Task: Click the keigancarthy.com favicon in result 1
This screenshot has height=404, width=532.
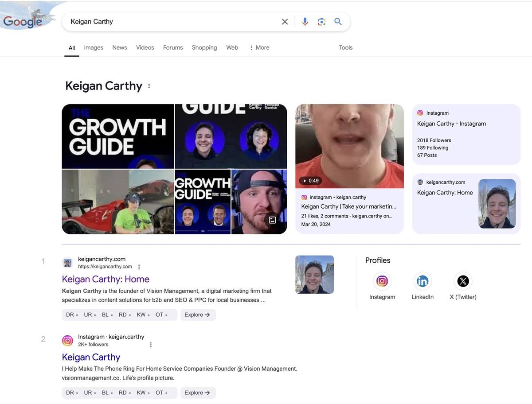Action: pos(67,263)
